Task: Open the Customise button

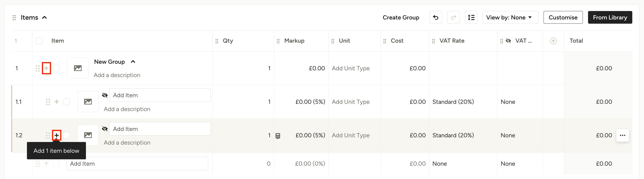Action: pyautogui.click(x=563, y=18)
